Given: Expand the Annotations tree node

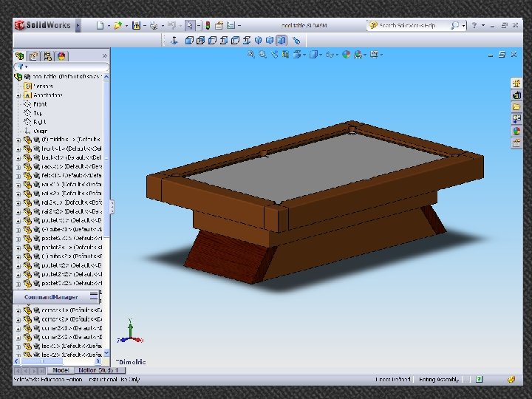Looking at the screenshot, I should point(18,95).
